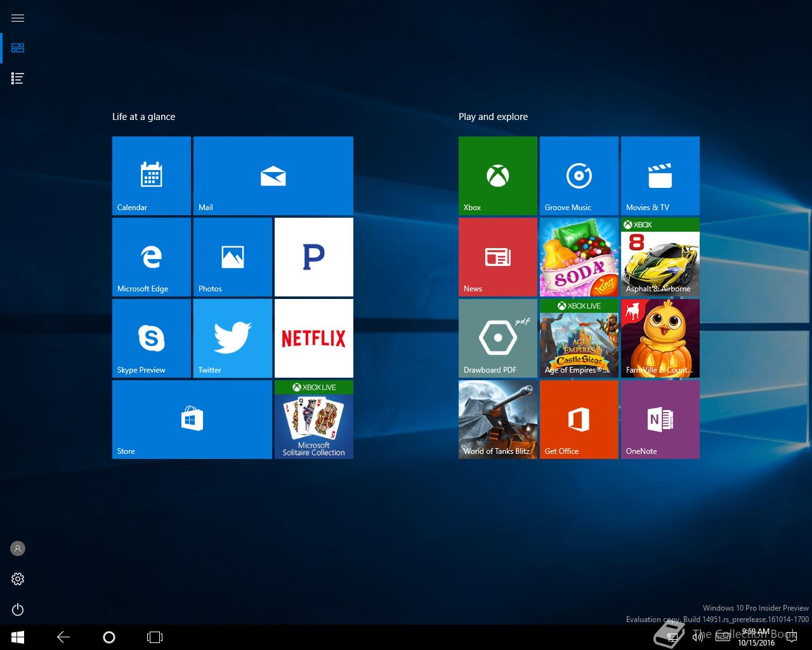Image resolution: width=812 pixels, height=650 pixels.
Task: Launch the Netflix tile
Action: (314, 338)
